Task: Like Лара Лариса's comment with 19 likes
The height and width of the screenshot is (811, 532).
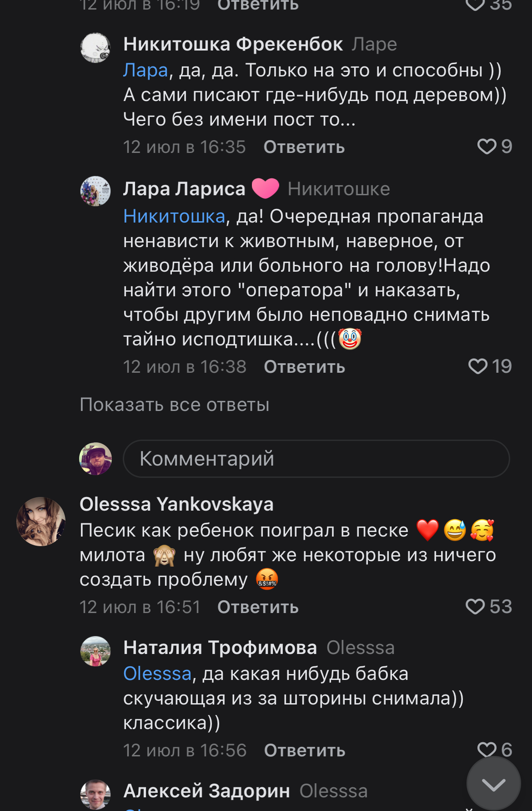Action: click(x=477, y=366)
